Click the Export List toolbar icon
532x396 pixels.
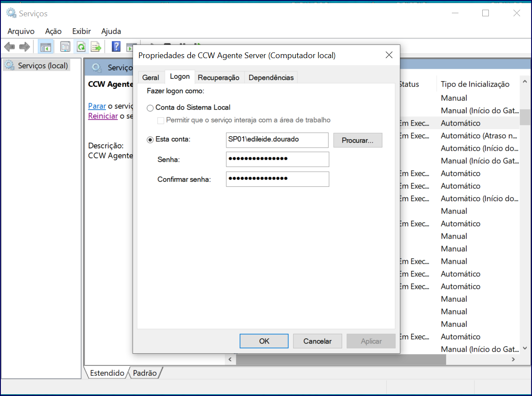pyautogui.click(x=96, y=47)
